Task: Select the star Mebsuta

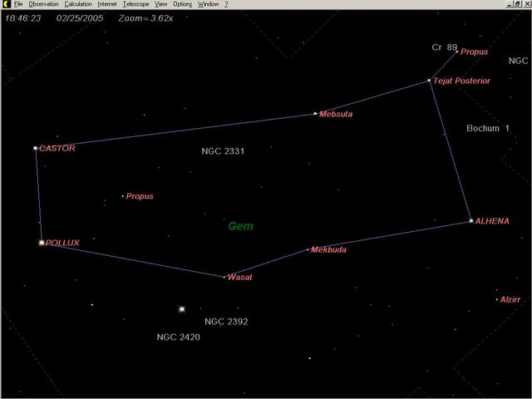Action: [315, 114]
